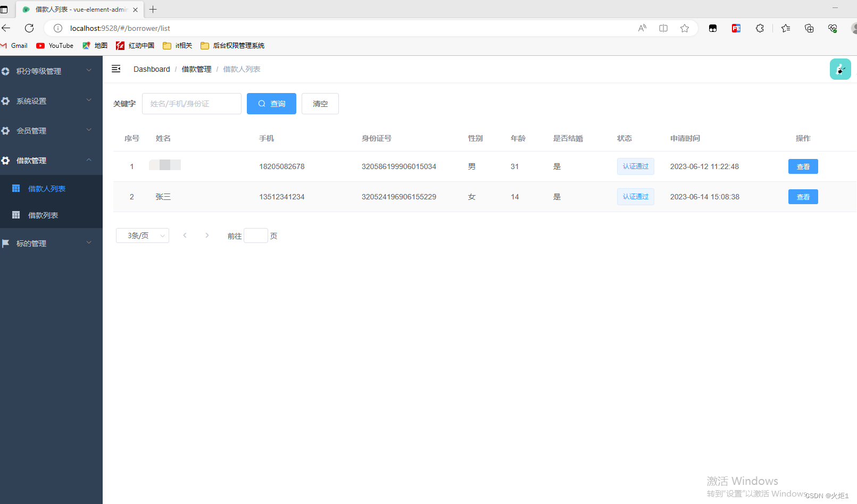Click the 会员管理 gear icon
The height and width of the screenshot is (504, 857).
[x=5, y=131]
